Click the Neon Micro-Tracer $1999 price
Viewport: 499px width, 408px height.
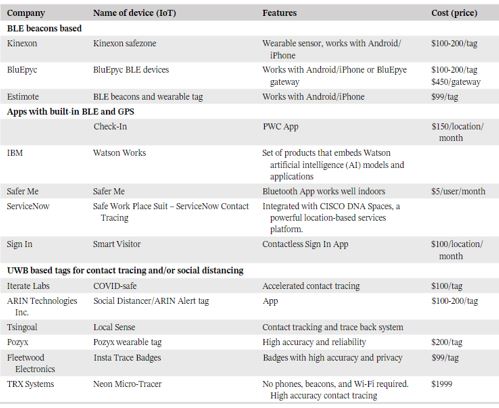coord(441,384)
